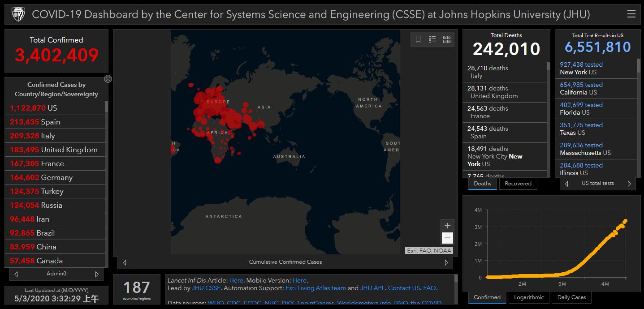Go to previous Admin level arrow
Screen dimensions: 644x309
16,274
